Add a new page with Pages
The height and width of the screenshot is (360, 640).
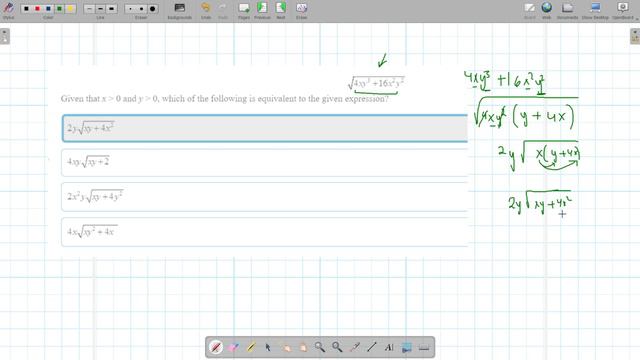click(244, 11)
